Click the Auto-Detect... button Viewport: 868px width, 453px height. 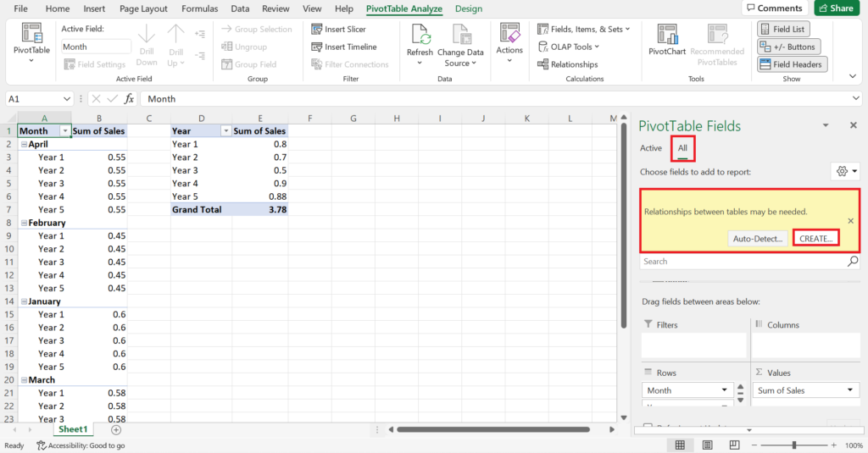tap(758, 239)
